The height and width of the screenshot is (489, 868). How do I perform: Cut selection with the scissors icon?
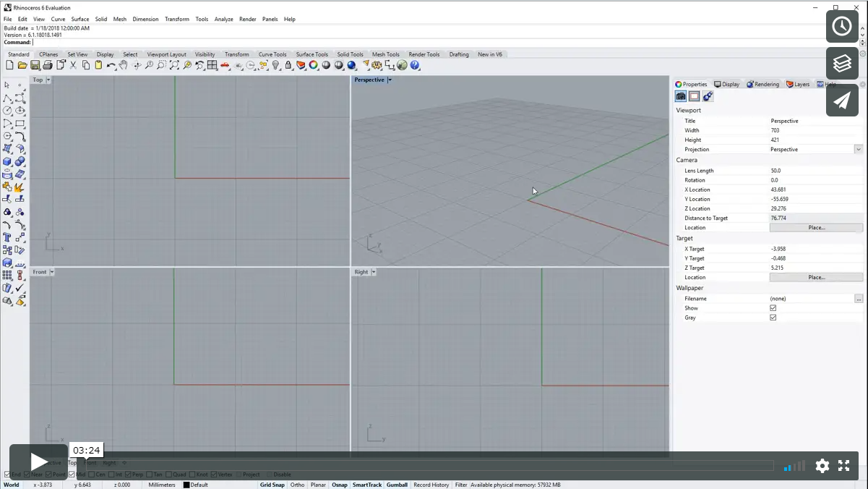pyautogui.click(x=73, y=65)
